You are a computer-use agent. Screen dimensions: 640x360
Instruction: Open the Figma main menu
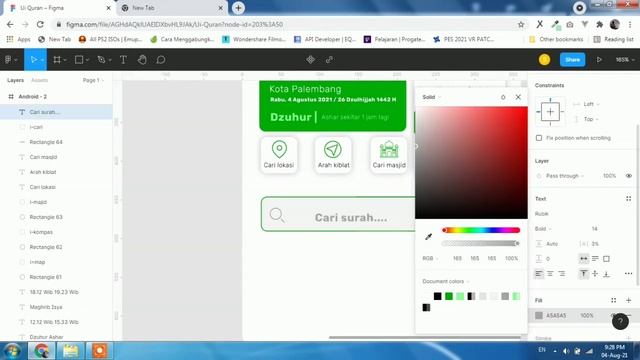click(11, 60)
